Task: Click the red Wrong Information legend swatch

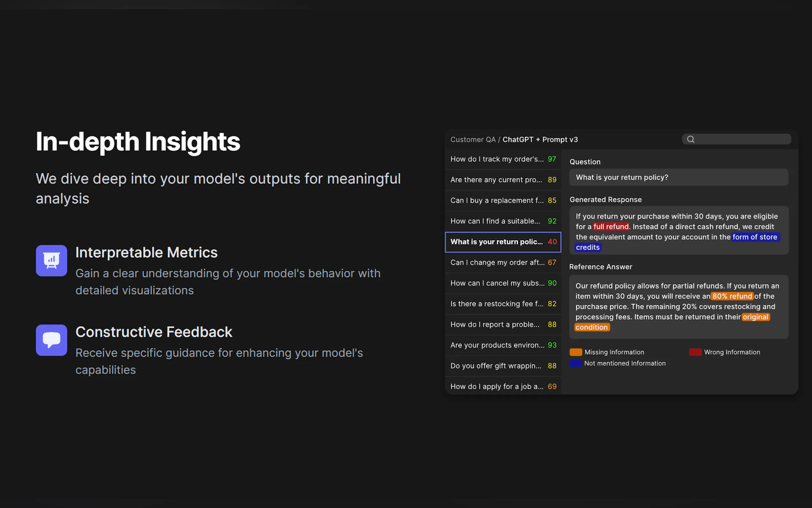Action: pyautogui.click(x=695, y=352)
